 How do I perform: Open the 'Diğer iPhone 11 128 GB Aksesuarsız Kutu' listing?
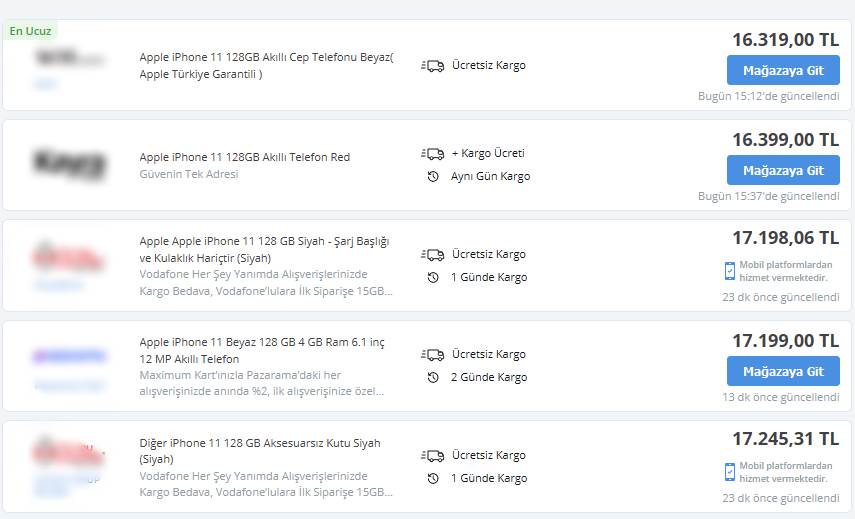(x=260, y=451)
